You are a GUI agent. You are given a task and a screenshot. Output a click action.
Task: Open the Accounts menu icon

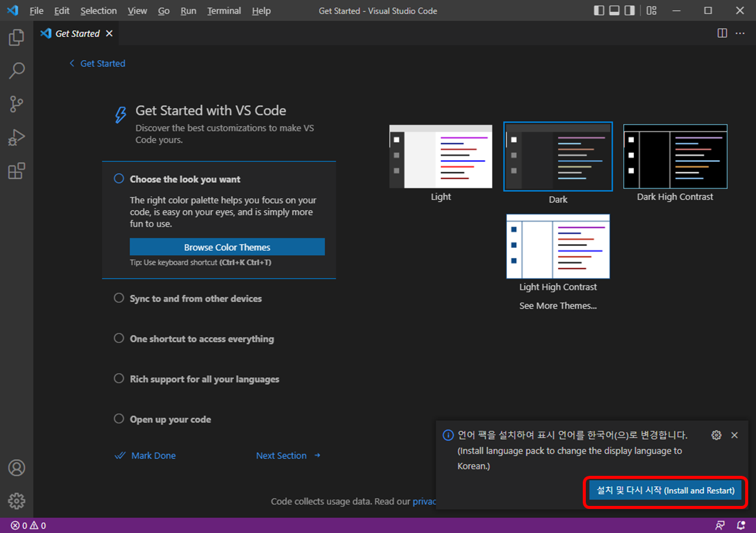click(x=16, y=467)
